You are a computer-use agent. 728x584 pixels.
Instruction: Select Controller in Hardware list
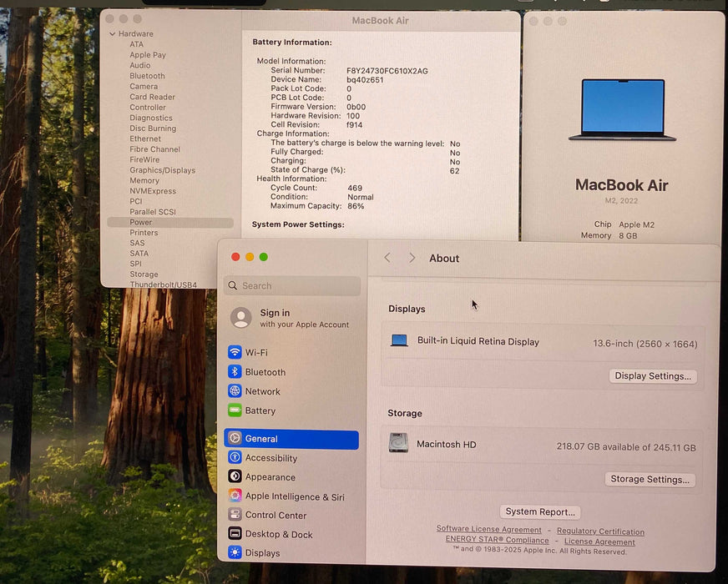click(148, 107)
